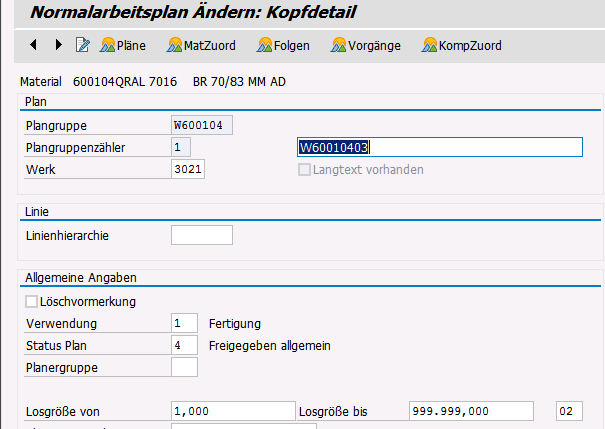Click the Verwendung field
This screenshot has height=429, width=605.
184,323
